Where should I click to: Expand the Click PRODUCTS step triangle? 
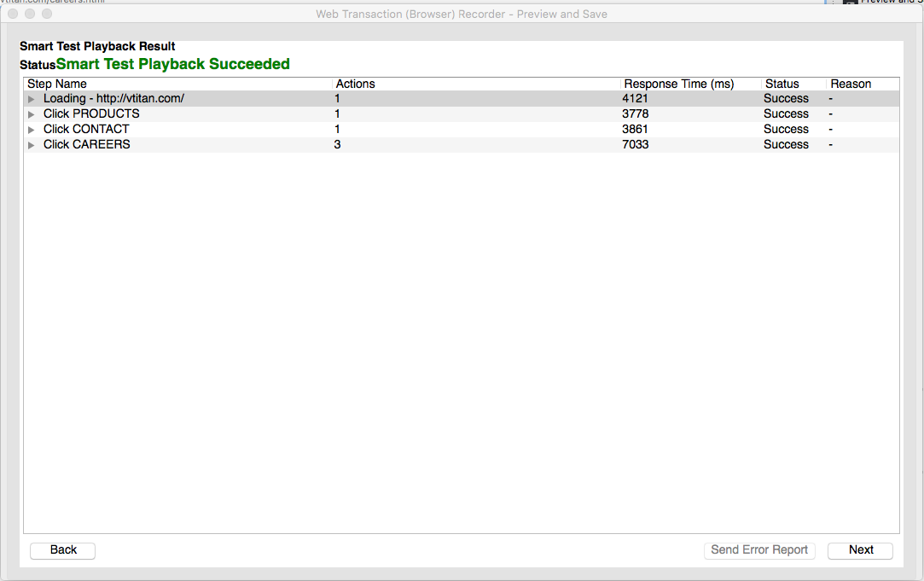(32, 114)
